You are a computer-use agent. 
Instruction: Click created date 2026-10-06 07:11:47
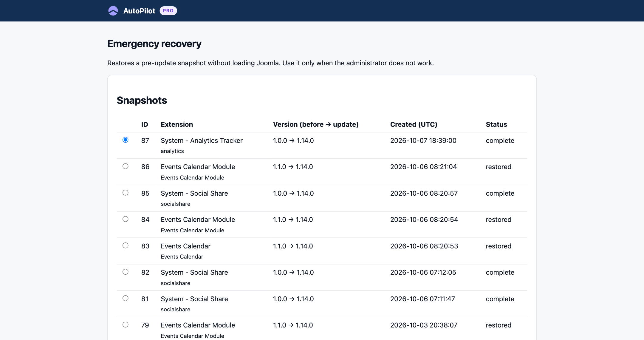click(x=423, y=299)
